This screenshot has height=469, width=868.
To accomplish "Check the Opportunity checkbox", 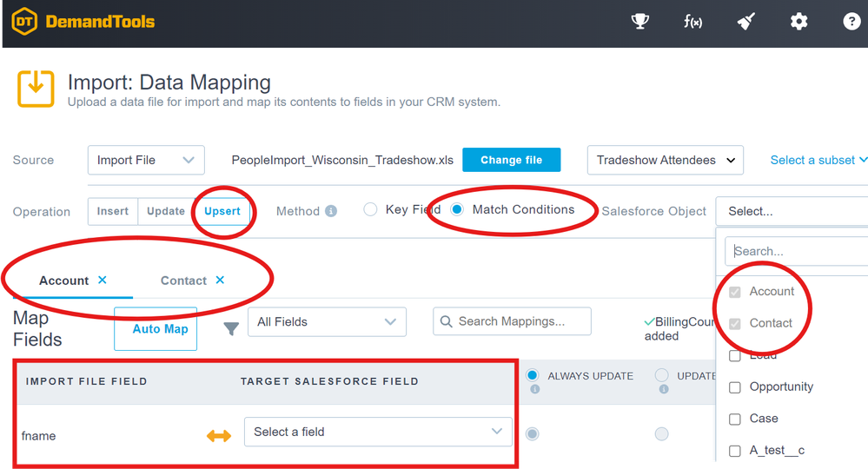I will click(x=735, y=386).
